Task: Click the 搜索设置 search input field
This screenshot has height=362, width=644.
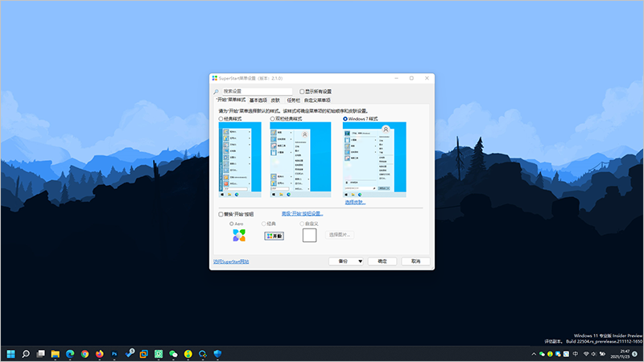Action: pyautogui.click(x=258, y=92)
